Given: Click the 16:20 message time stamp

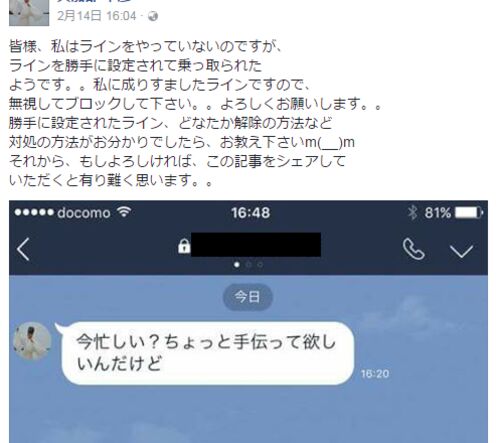Looking at the screenshot, I should (375, 374).
